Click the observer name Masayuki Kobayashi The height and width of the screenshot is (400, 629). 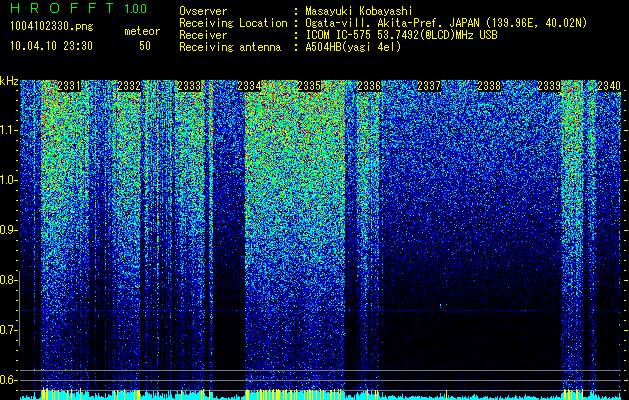[359, 11]
